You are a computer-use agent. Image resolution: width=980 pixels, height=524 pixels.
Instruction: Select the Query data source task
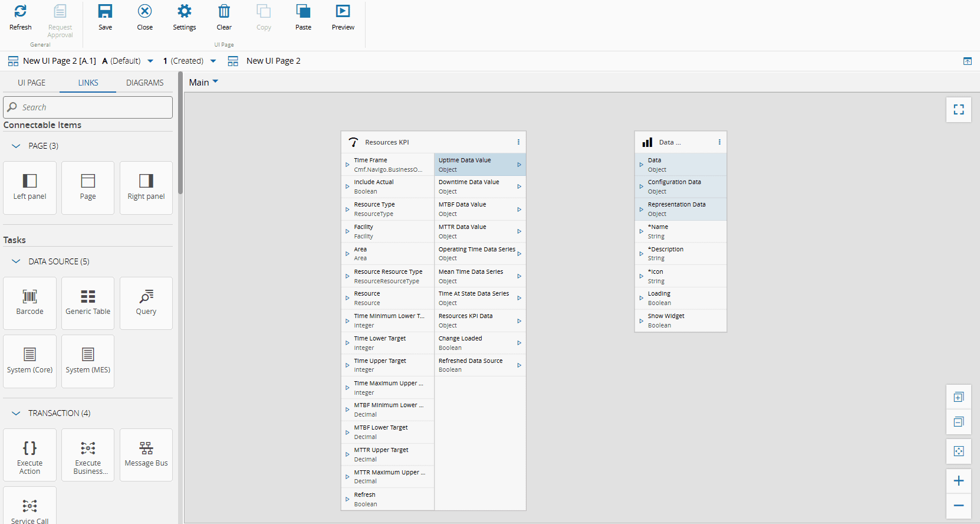[x=146, y=303]
